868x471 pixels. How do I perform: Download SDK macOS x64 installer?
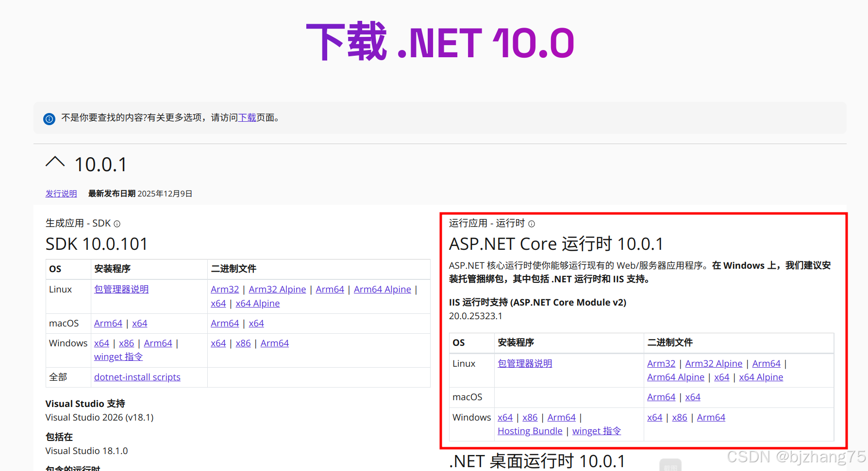pyautogui.click(x=140, y=323)
